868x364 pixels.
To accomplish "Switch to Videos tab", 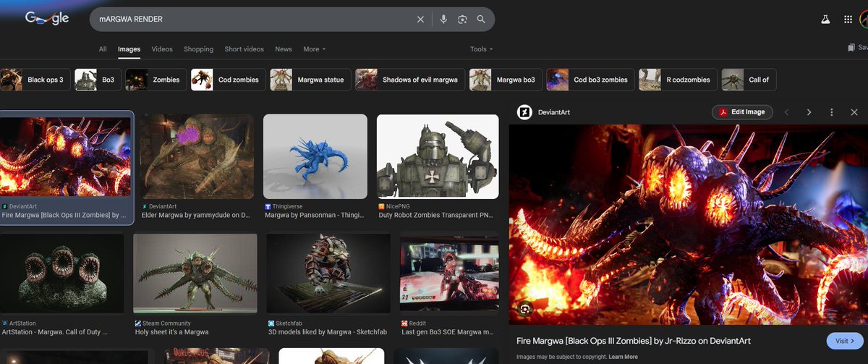I will [x=162, y=49].
